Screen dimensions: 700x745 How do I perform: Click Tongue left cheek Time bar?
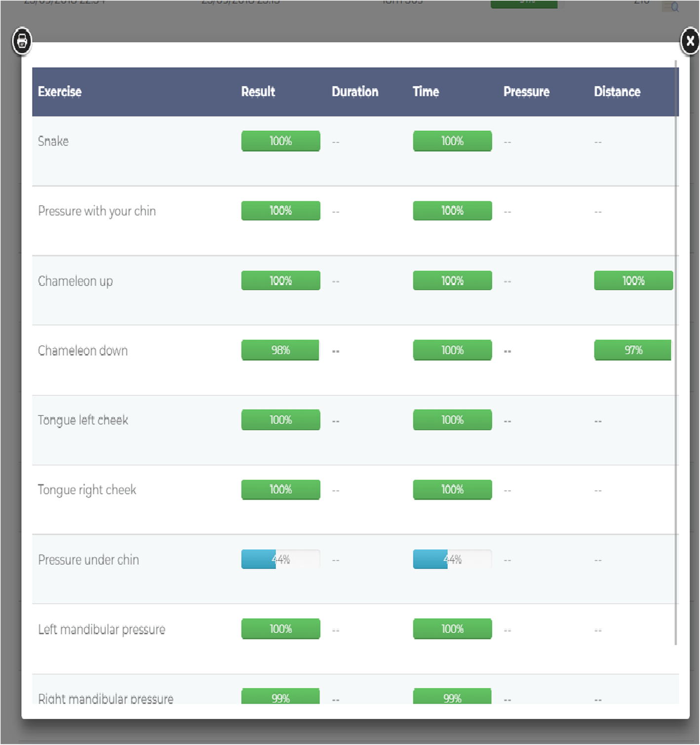point(452,420)
